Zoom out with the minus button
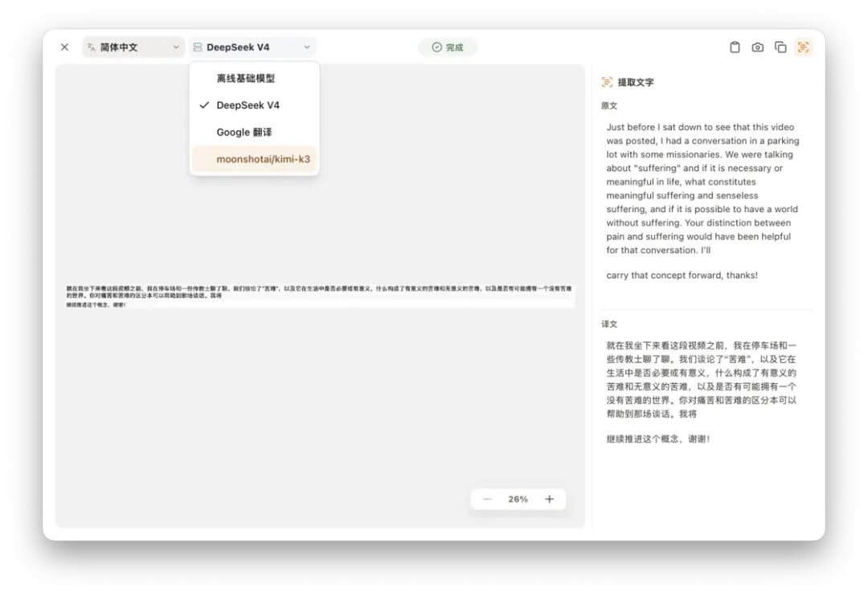868x597 pixels. [x=487, y=499]
